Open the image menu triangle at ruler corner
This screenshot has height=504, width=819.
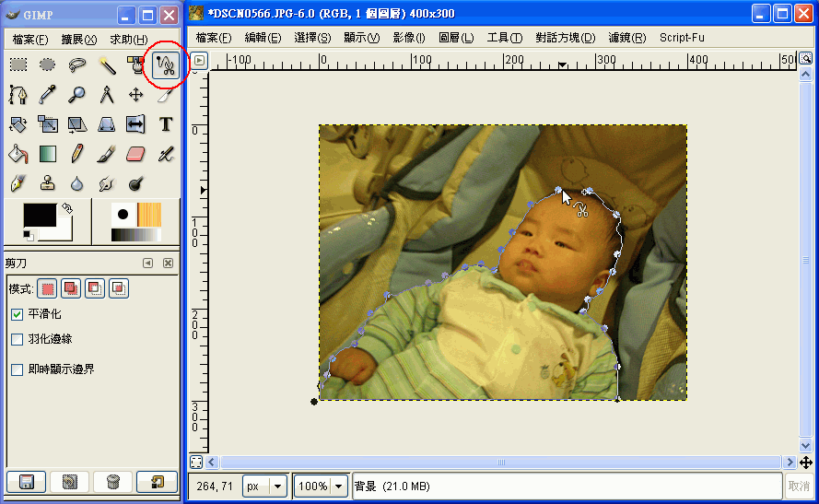point(199,61)
